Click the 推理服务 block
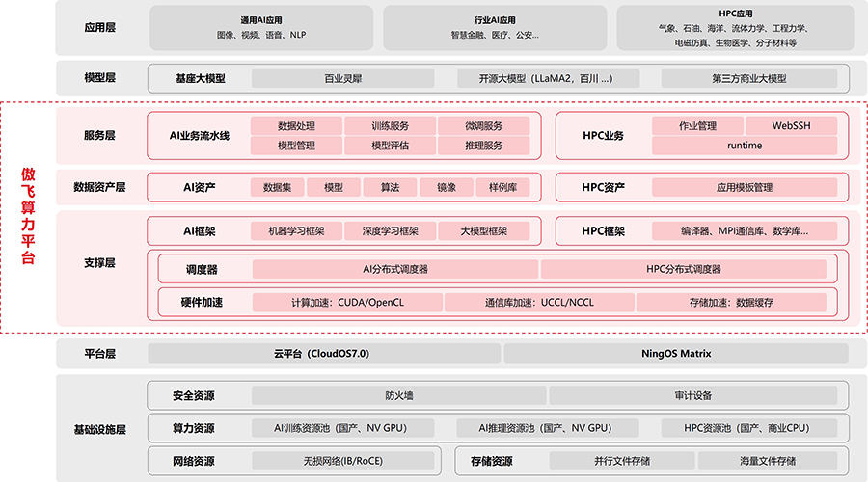The height and width of the screenshot is (482, 868). [483, 146]
